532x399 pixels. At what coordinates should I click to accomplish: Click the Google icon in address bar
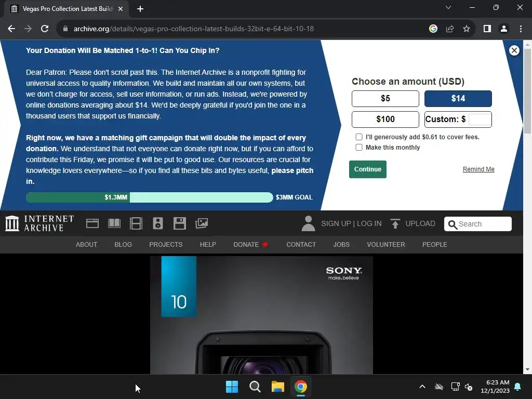coord(433,29)
